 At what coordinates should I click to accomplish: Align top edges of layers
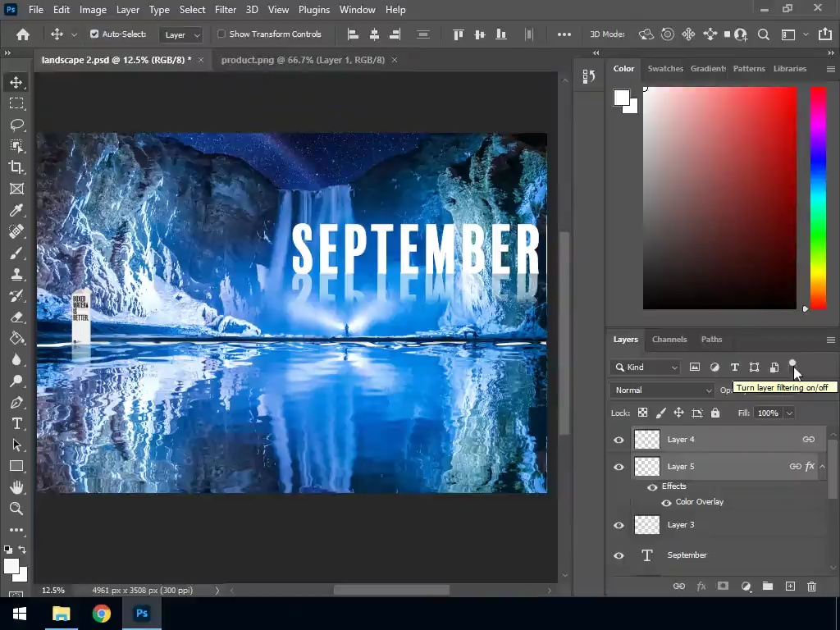458,34
